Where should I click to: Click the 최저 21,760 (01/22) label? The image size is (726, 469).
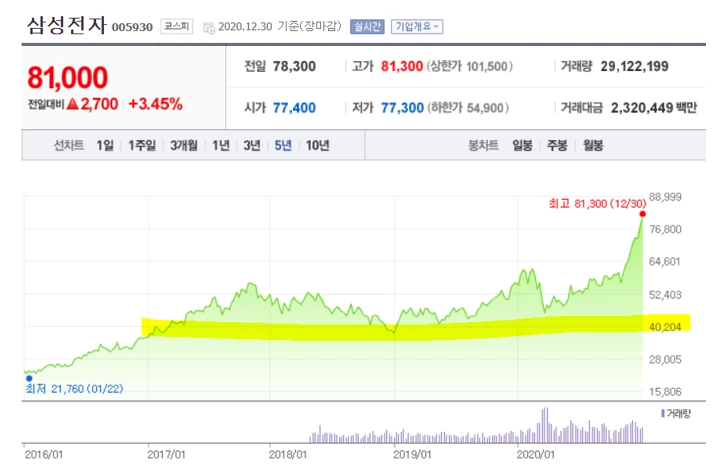point(74,388)
